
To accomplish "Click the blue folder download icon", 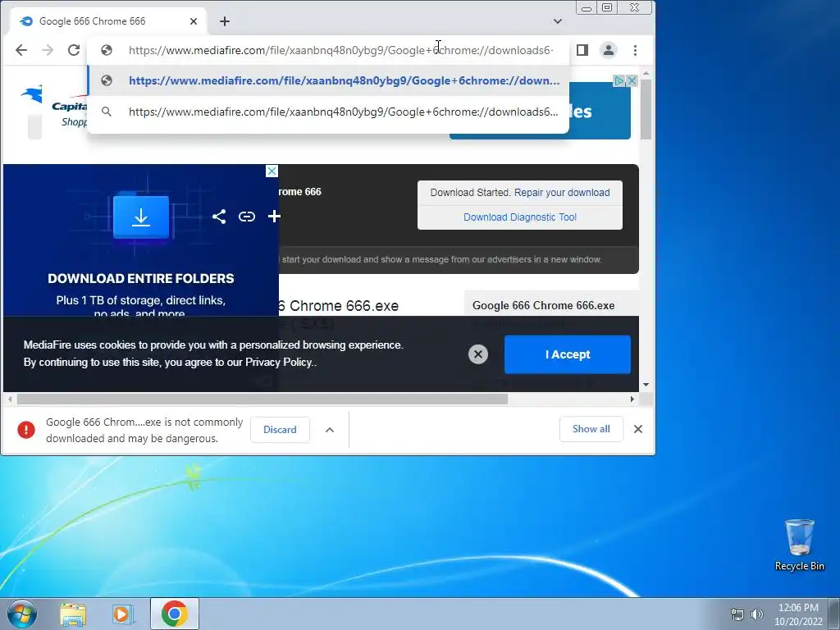I will 141,217.
